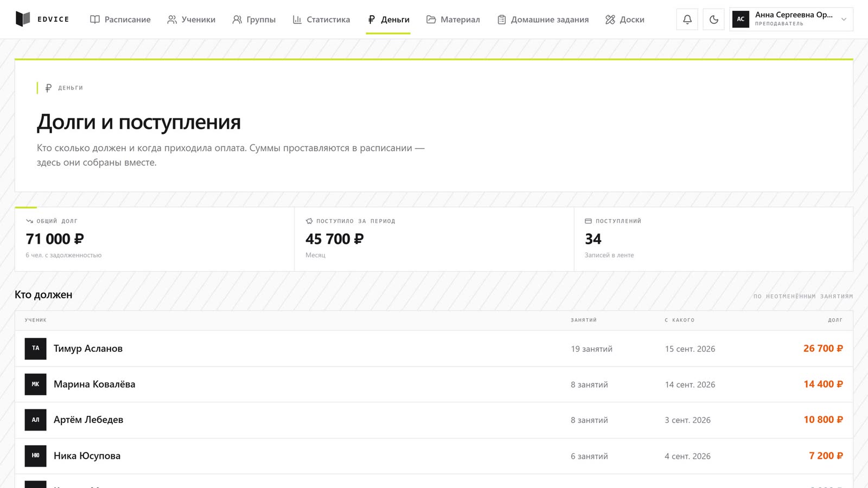
Task: Click the 3 сент. 2026 date
Action: point(687,420)
